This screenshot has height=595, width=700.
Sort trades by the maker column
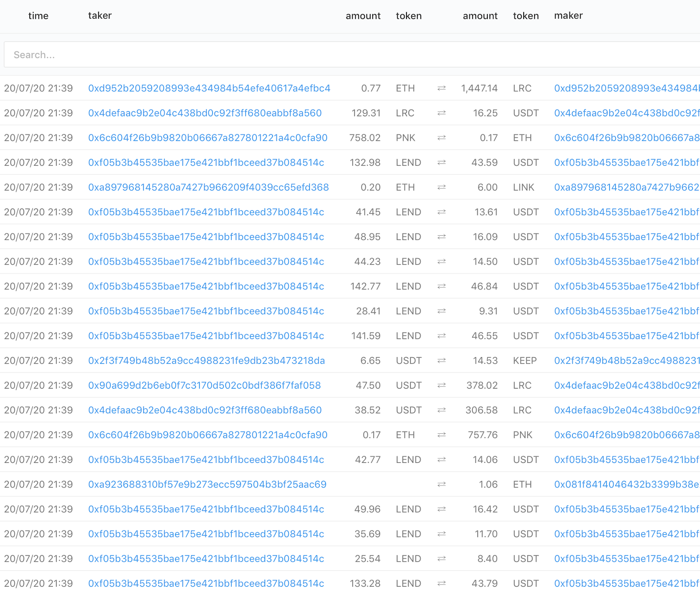[x=568, y=16]
